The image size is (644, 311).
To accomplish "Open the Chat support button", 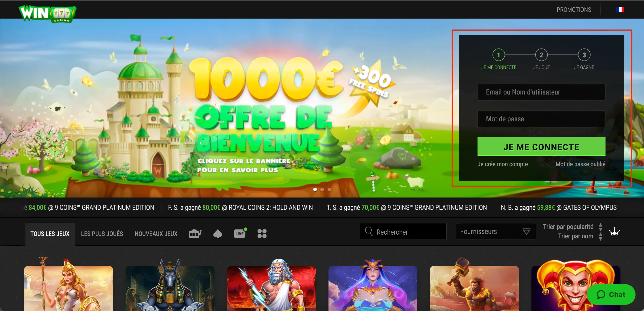I will (x=611, y=294).
